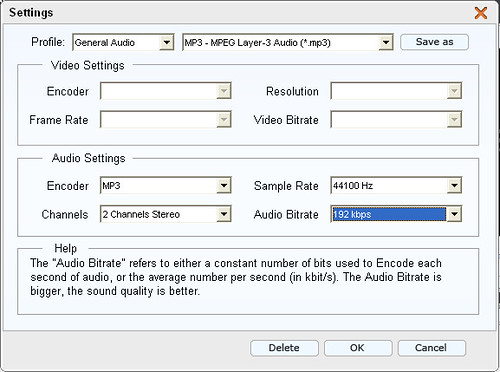Image resolution: width=500 pixels, height=372 pixels.
Task: Click the Video Settings group label
Action: (88, 65)
